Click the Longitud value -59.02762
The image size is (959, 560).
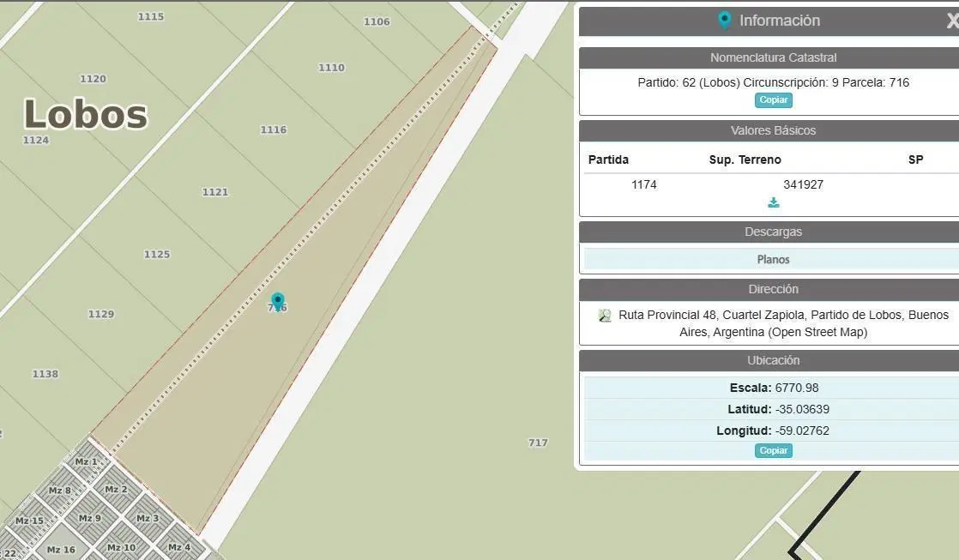pos(802,431)
